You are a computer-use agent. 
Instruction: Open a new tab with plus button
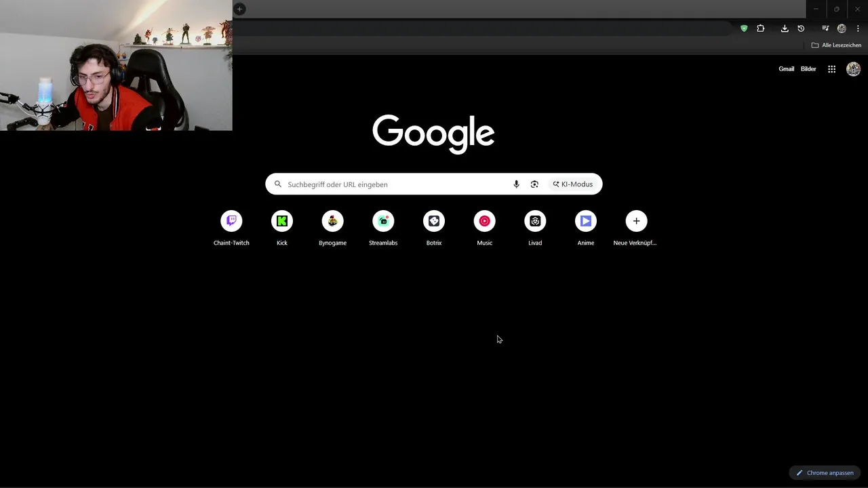pos(239,9)
